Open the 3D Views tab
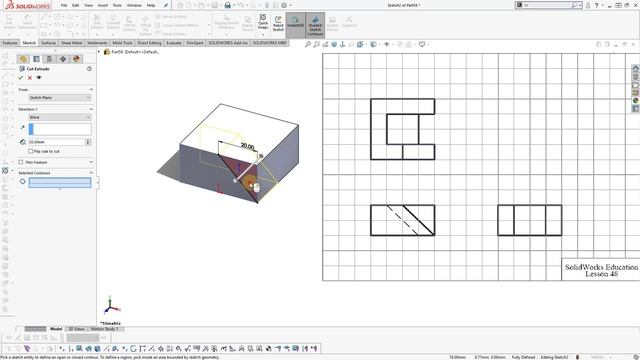 pos(76,329)
